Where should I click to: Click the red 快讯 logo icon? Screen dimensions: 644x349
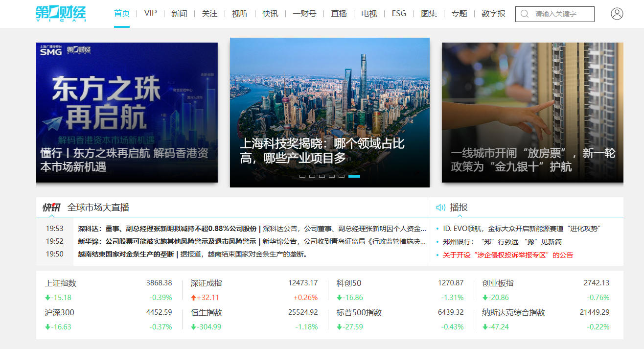(x=51, y=208)
